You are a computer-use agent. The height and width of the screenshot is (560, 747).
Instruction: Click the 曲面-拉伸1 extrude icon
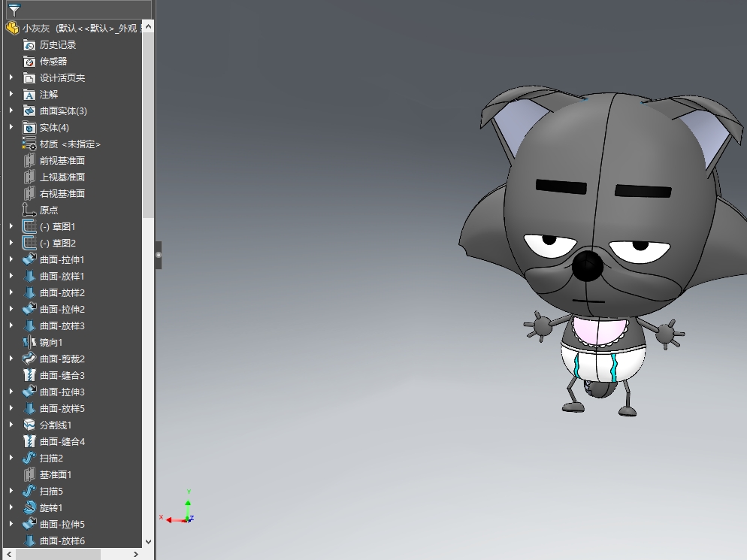29,260
